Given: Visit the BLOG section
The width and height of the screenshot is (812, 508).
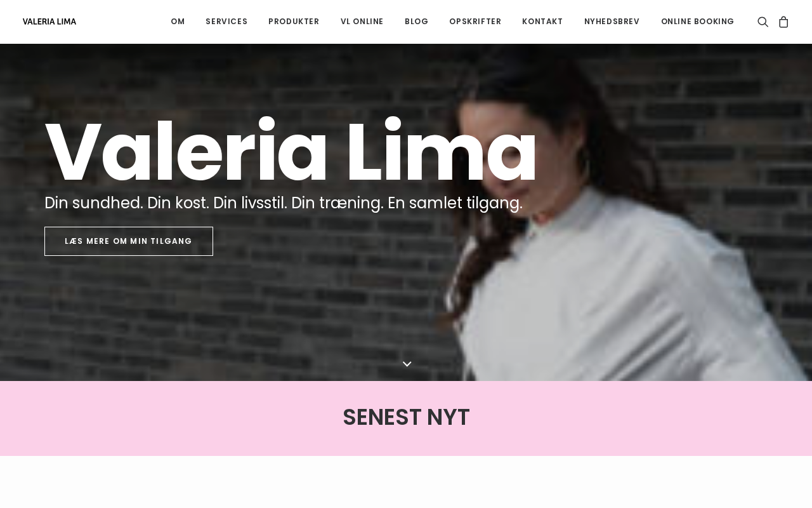Looking at the screenshot, I should [417, 22].
